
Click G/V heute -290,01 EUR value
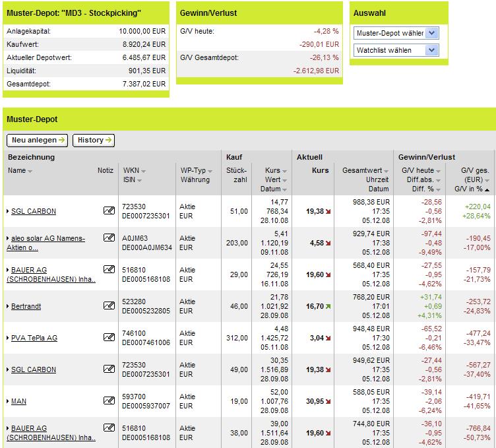click(319, 44)
